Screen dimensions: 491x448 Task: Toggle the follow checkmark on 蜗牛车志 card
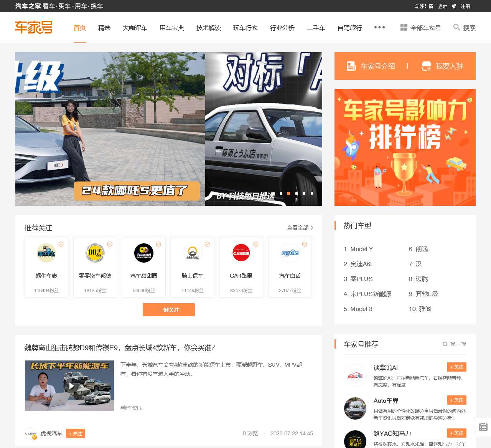[61, 244]
